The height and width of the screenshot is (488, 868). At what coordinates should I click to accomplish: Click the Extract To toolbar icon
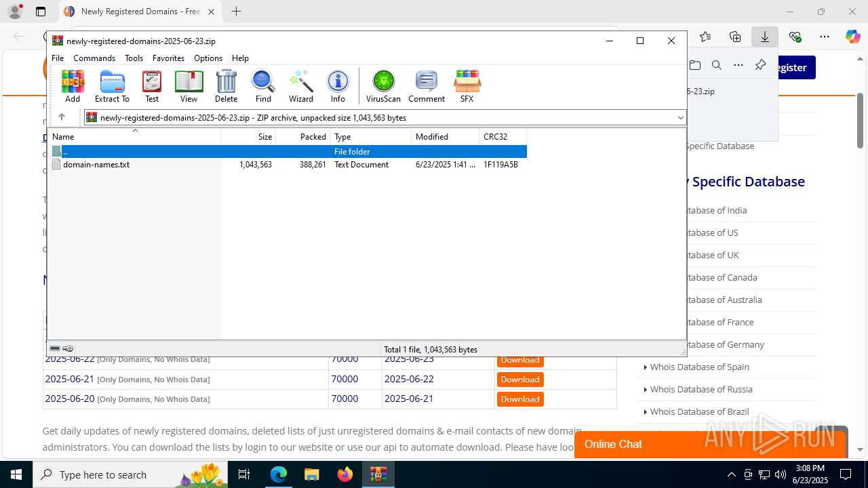(112, 86)
